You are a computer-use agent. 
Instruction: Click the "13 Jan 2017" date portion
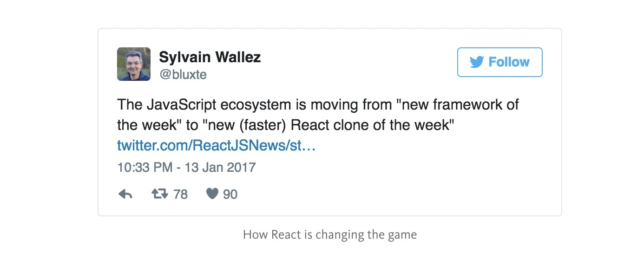point(220,167)
